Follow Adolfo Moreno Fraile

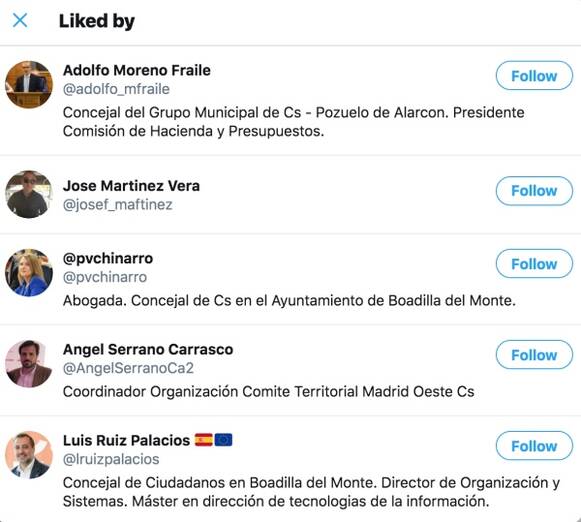(534, 76)
